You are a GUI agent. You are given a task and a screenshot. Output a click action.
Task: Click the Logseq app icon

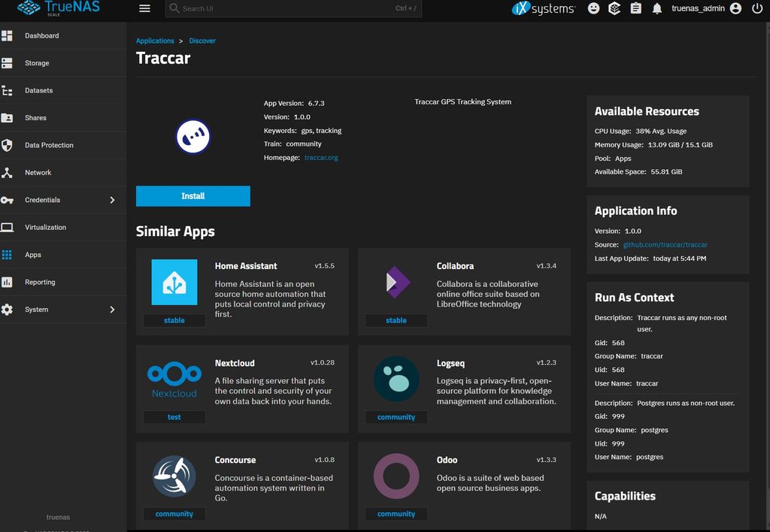(396, 379)
